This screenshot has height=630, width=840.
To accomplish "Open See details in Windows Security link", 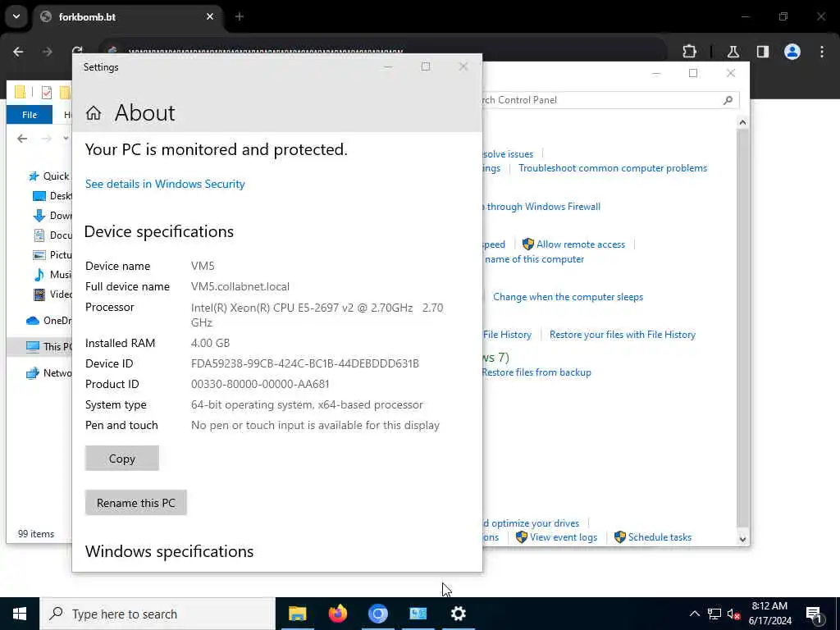I will 165,184.
